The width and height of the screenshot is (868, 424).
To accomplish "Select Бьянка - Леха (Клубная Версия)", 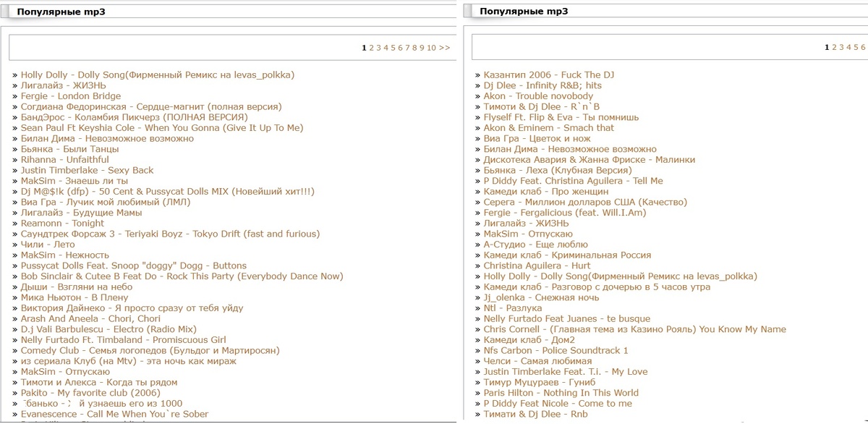I will point(558,170).
